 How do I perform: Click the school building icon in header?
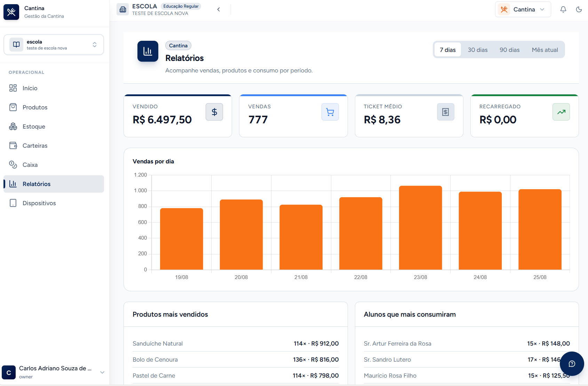123,9
